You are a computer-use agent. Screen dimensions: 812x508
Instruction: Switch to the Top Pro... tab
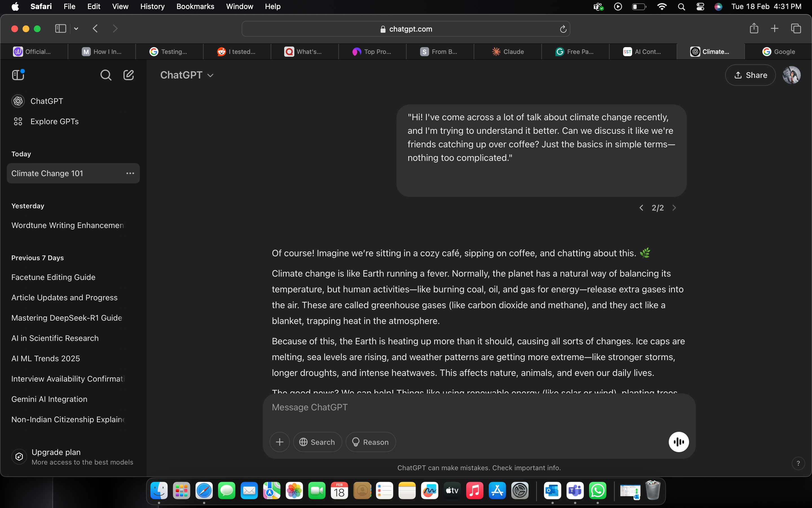tap(372, 52)
